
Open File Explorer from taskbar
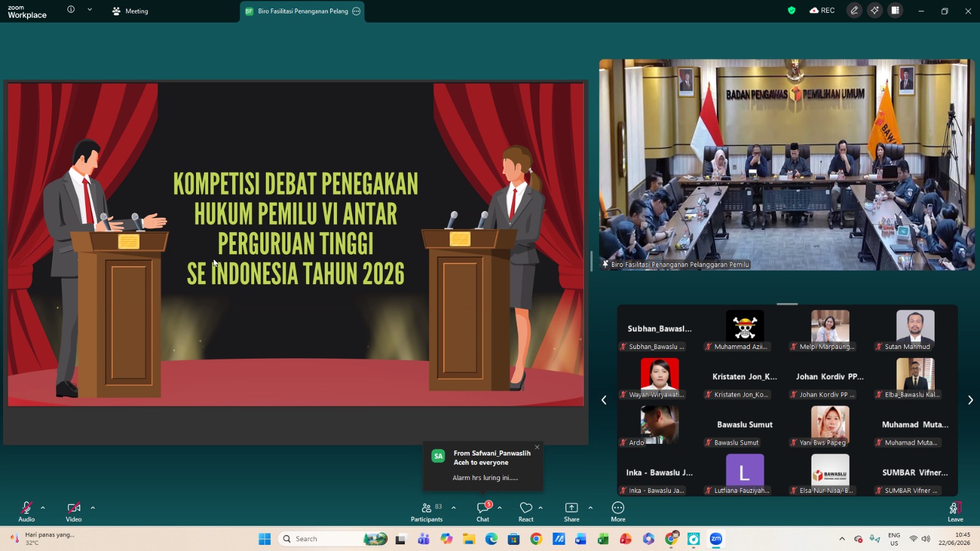coord(469,539)
